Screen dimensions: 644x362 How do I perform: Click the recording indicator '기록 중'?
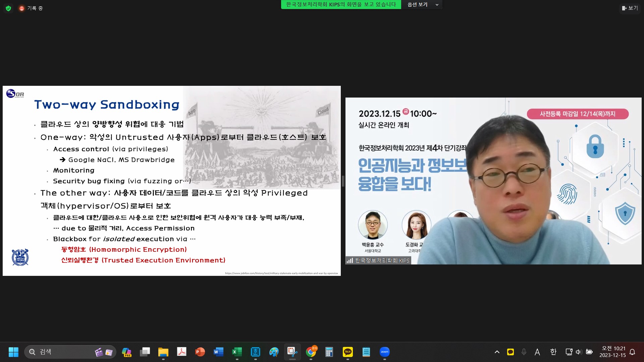[31, 8]
